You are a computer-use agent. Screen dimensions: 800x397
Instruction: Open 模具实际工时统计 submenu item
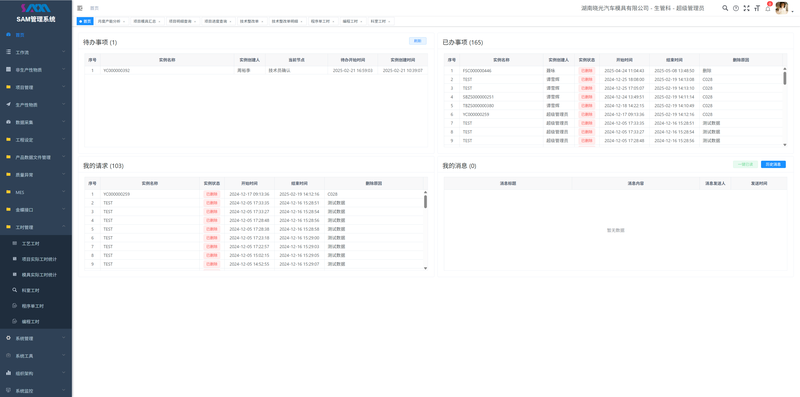click(x=39, y=275)
